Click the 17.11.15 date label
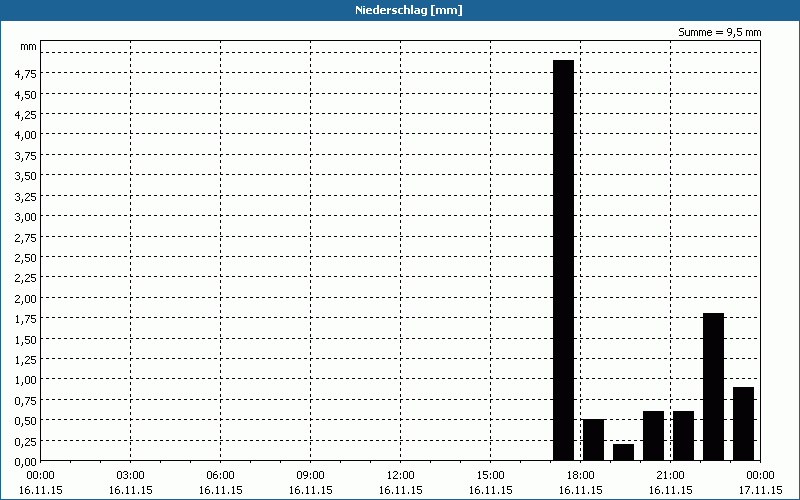This screenshot has width=800, height=500. pyautogui.click(x=760, y=490)
